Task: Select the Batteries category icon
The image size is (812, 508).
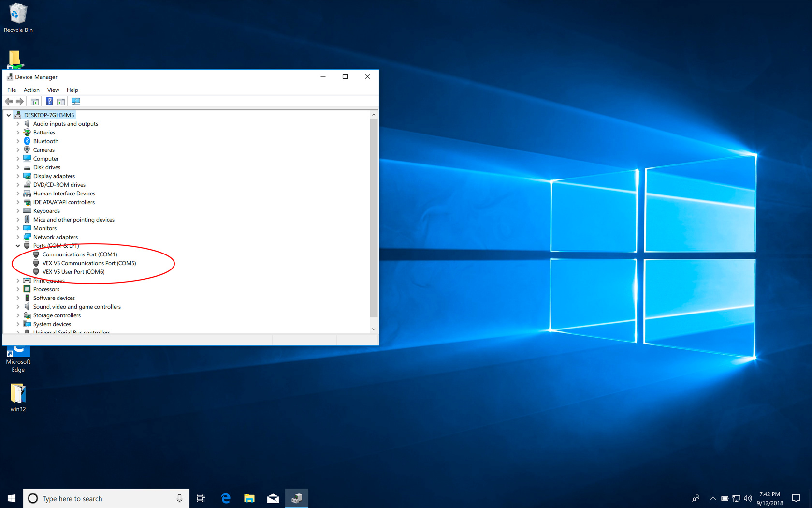Action: coord(27,133)
